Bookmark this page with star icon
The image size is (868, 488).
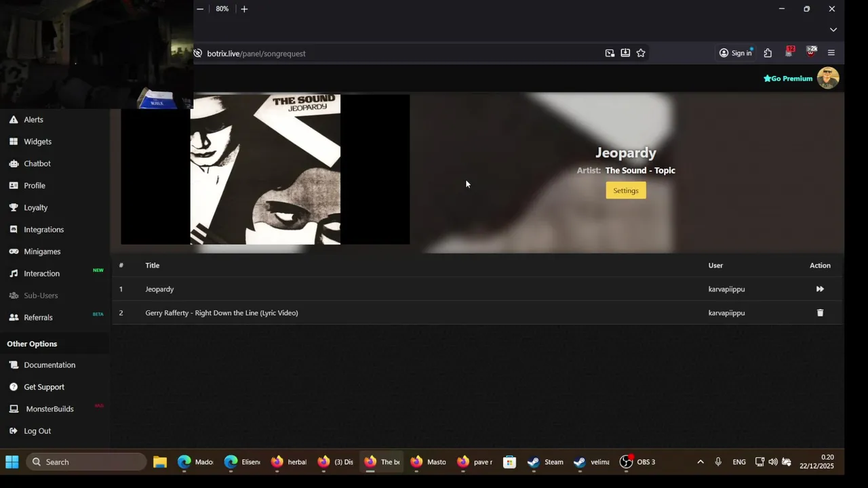[x=641, y=53]
